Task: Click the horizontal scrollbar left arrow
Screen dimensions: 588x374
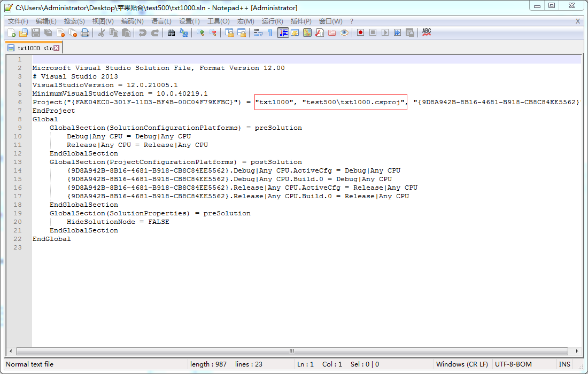Action: 11,351
